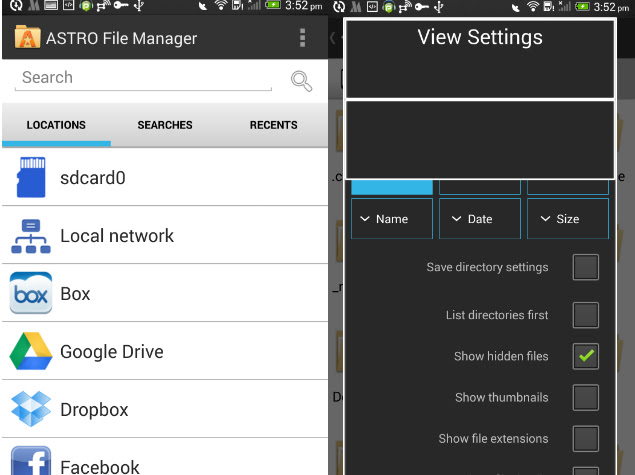Image resolution: width=635 pixels, height=475 pixels.
Task: Tap Wi-Fi icon in left status bar
Action: (221, 6)
